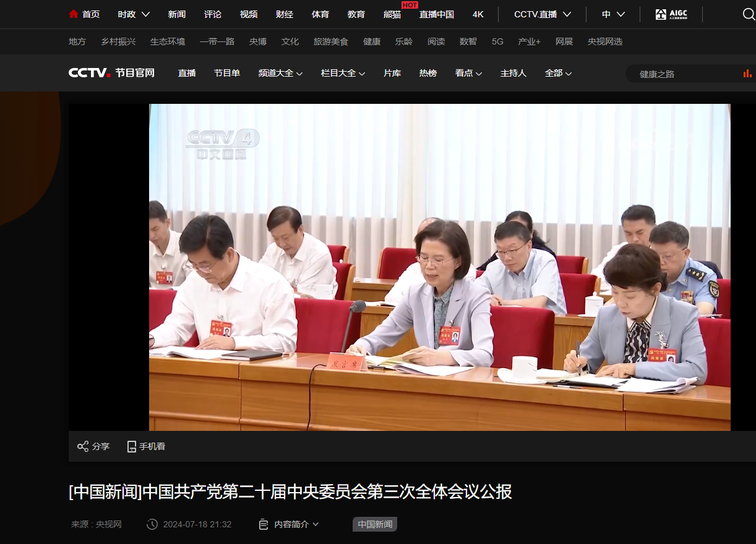Open the 体育 top nav item
Screen dimensions: 756x544
(320, 14)
